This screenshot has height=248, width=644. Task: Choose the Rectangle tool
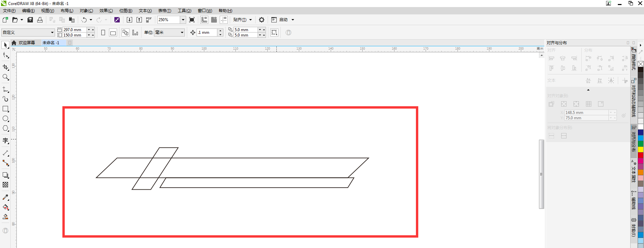tap(5, 109)
